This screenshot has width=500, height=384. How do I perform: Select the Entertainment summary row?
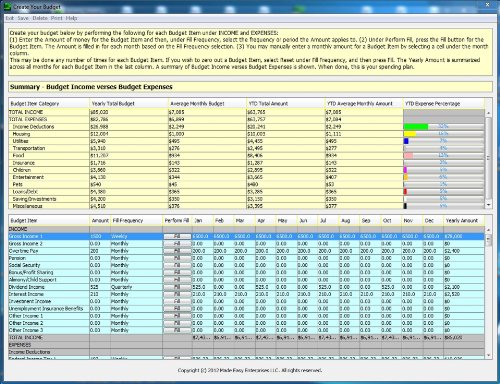(x=247, y=177)
